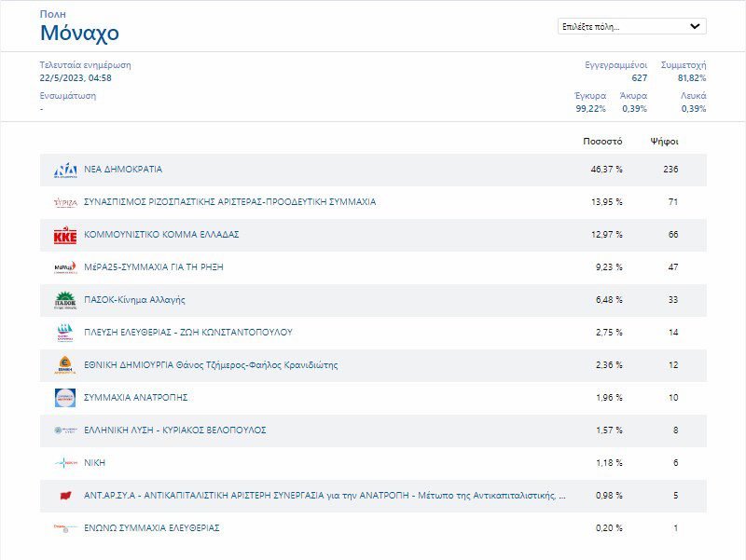Click the 12,97 % percentage
This screenshot has width=746, height=560.
(607, 235)
